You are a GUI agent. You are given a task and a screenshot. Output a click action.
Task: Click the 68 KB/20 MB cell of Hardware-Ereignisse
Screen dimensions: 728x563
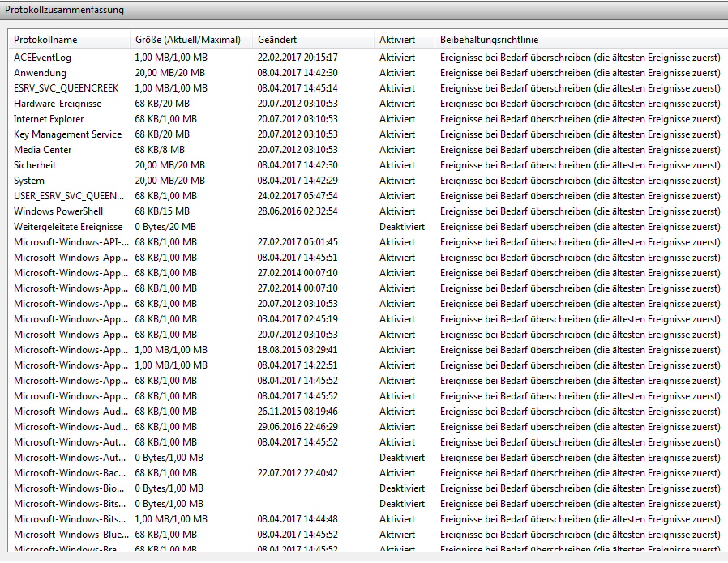(x=162, y=104)
